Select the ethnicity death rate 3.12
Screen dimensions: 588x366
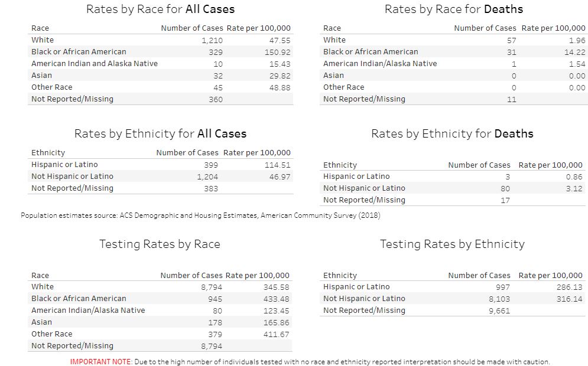point(574,188)
